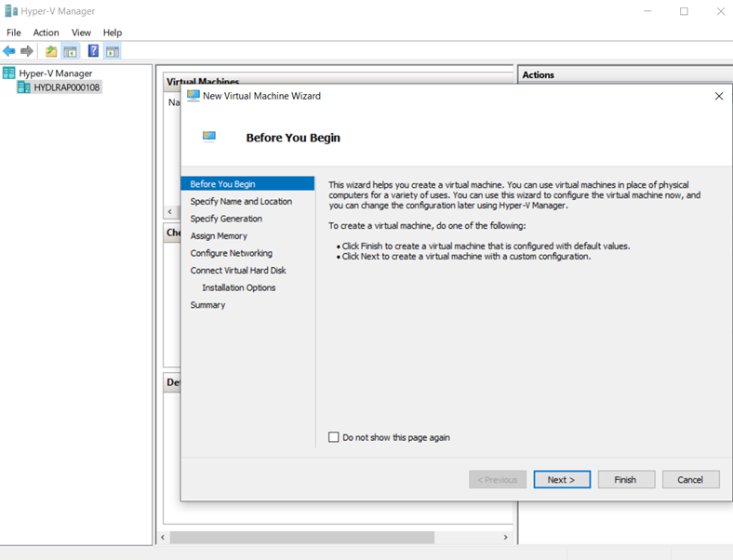Click the Back arrow toolbar icon
The height and width of the screenshot is (560, 733).
(x=9, y=51)
